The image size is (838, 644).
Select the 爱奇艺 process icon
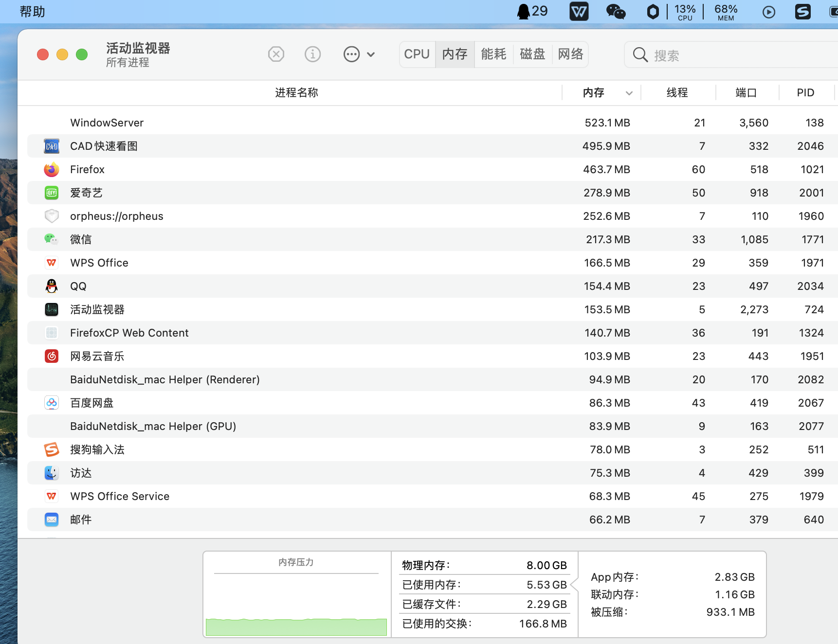pos(52,193)
